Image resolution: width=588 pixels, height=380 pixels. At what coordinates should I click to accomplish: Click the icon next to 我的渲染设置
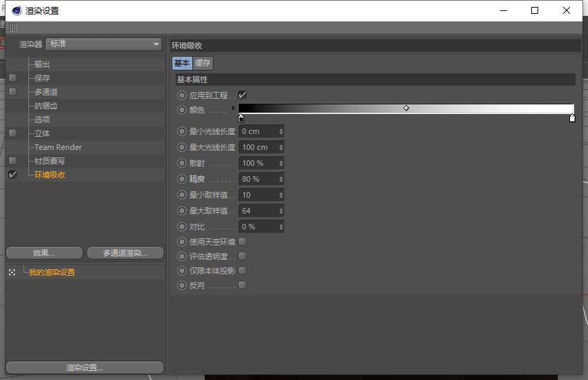coord(12,272)
